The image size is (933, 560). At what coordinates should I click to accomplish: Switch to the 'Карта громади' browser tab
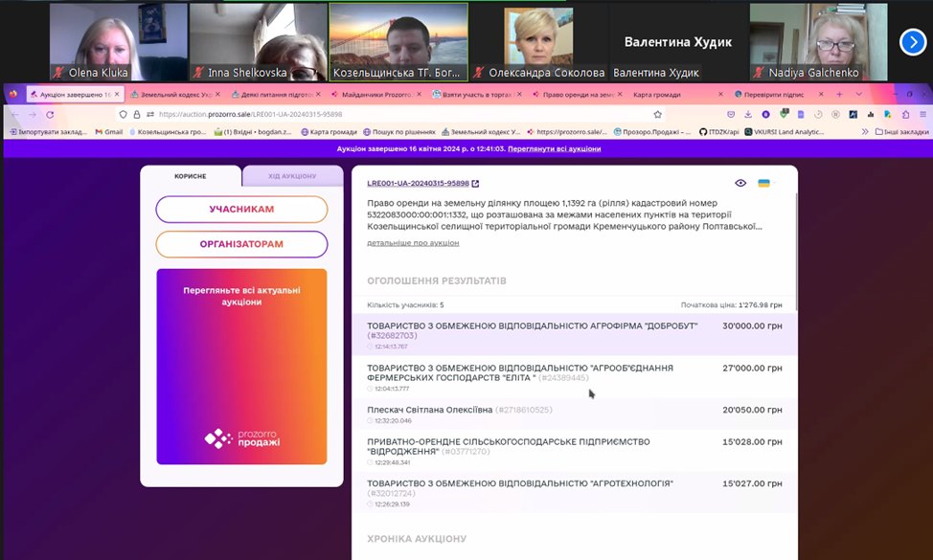[678, 95]
